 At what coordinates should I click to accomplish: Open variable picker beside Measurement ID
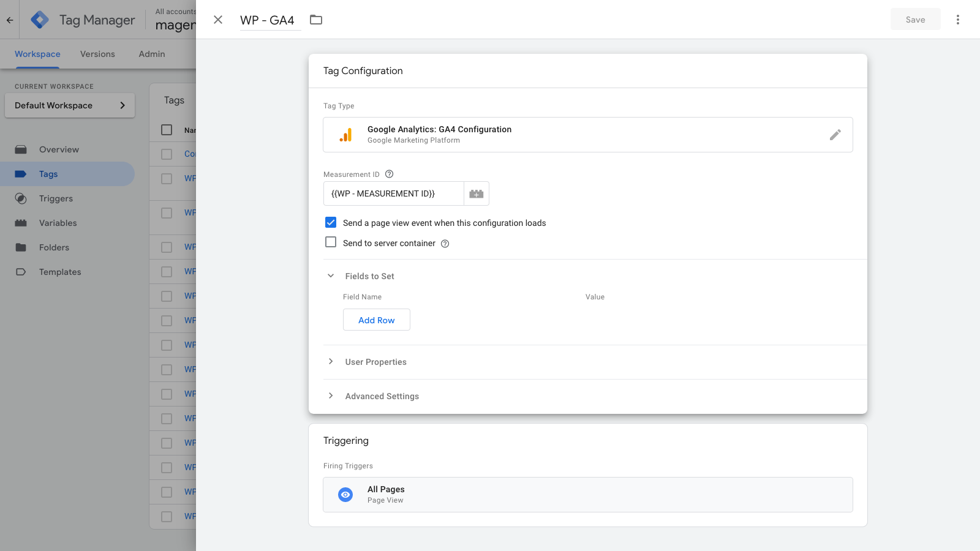[477, 193]
